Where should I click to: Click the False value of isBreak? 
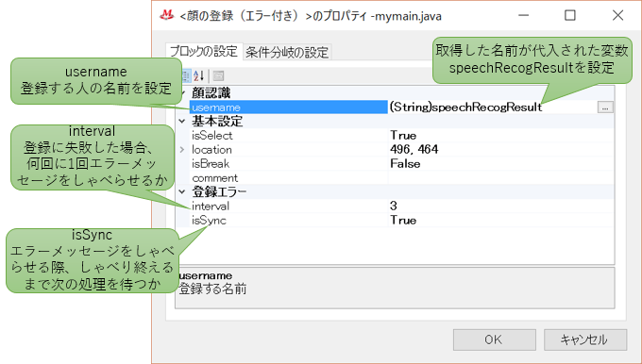405,163
